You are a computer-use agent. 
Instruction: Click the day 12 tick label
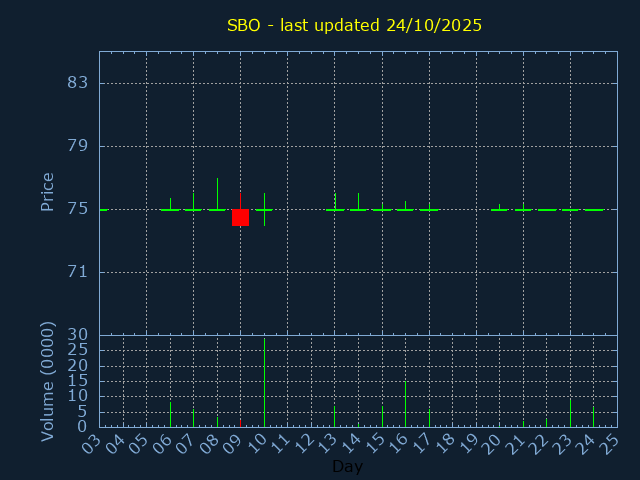click(x=303, y=441)
